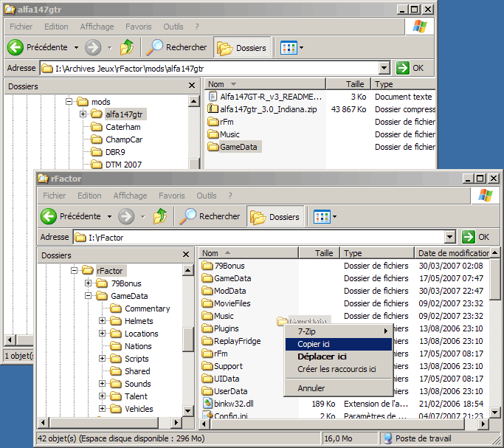Select the binkw32.dll file icon
504x448 pixels.
[x=207, y=403]
